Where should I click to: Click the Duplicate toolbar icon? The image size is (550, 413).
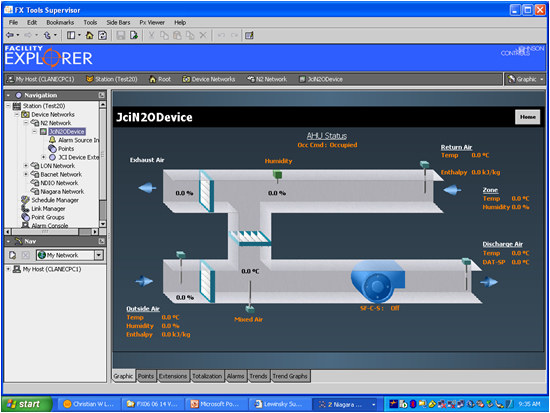click(x=190, y=35)
